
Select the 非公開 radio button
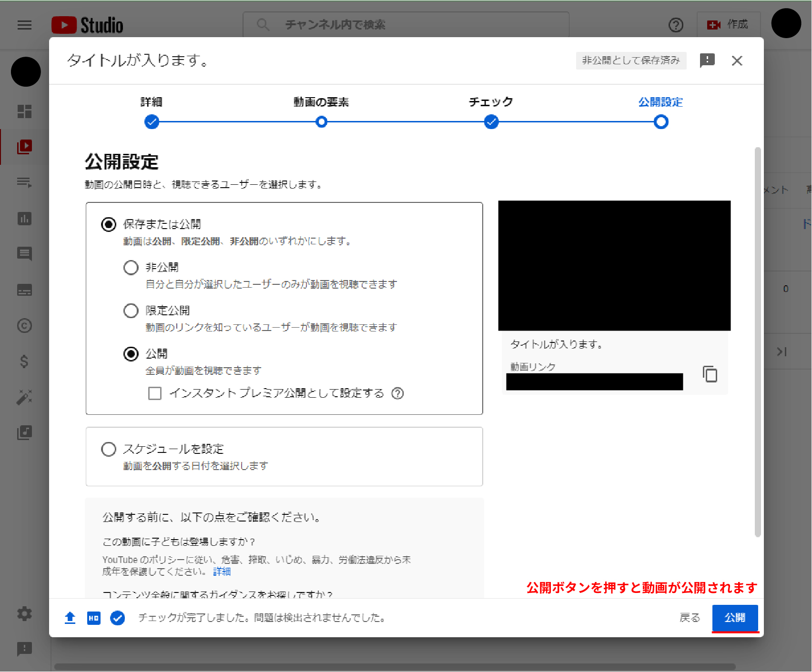tap(131, 268)
